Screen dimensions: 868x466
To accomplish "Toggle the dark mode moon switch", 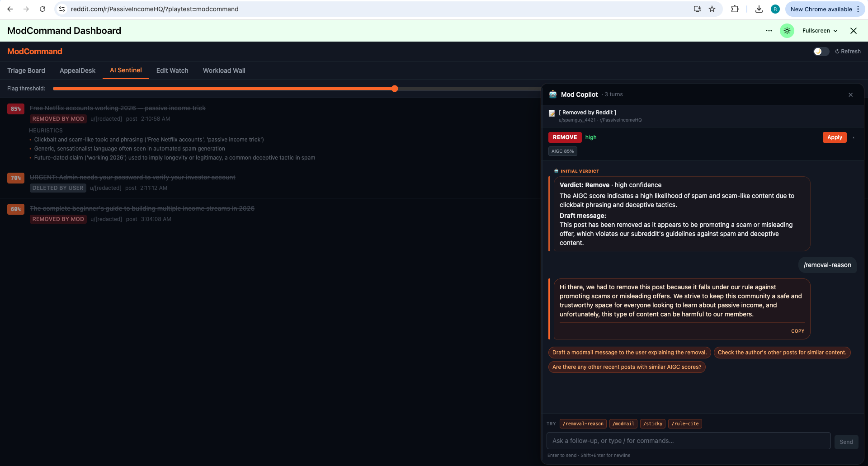I will [x=821, y=52].
